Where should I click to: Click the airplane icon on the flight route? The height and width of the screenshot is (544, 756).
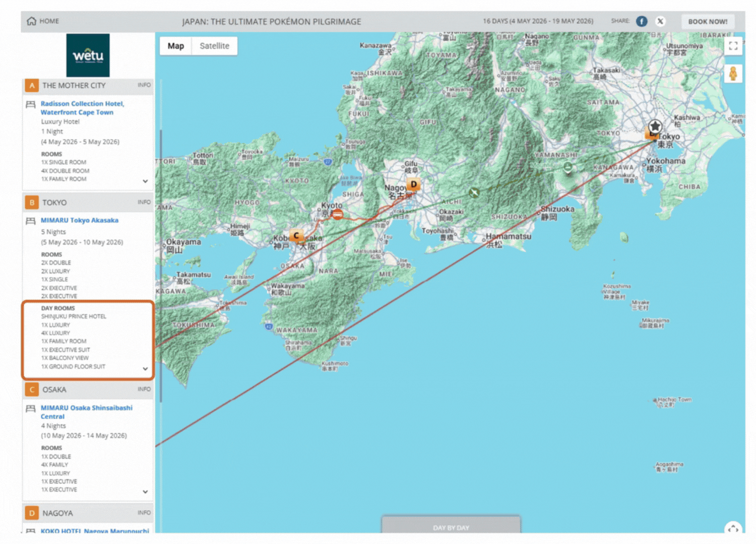(x=474, y=192)
